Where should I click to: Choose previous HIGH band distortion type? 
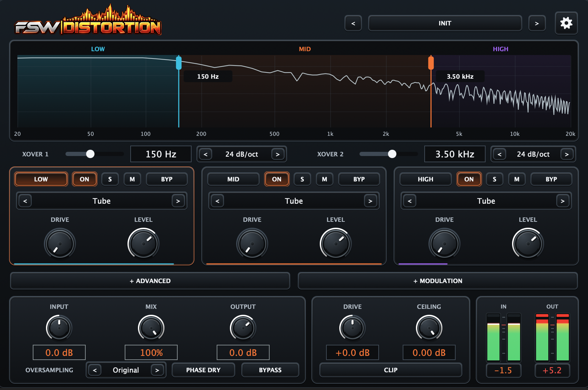tap(410, 201)
